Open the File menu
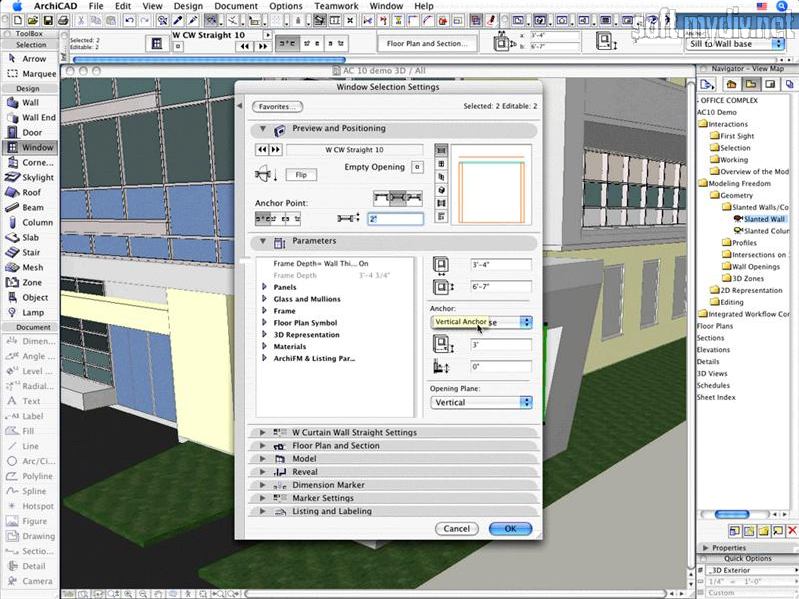This screenshot has width=799, height=599. click(x=96, y=6)
